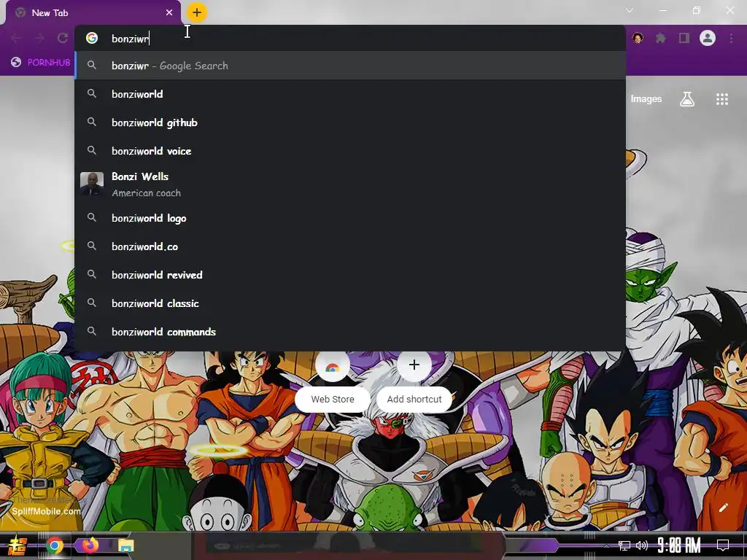
Task: Click the Bonzi Wells photo thumbnail
Action: tap(92, 184)
